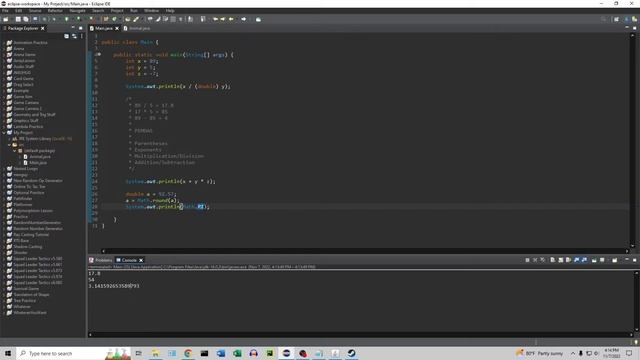Click the 3.141592653589793 output line
The height and width of the screenshot is (360, 640).
pos(114,286)
